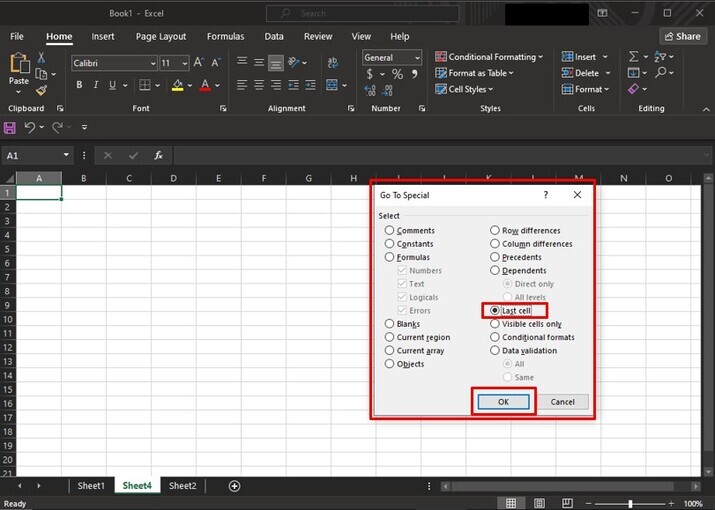
Task: Click Cancel in Go To Special dialog
Action: (562, 402)
